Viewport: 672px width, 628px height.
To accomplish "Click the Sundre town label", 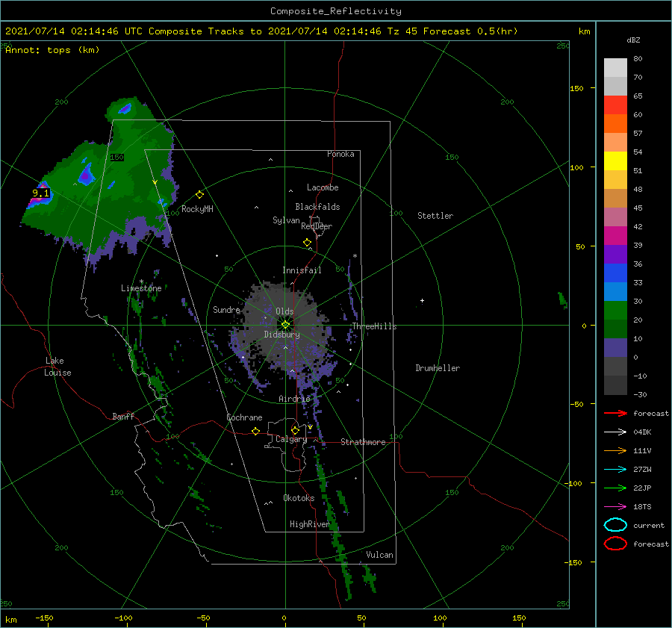I will coord(226,309).
